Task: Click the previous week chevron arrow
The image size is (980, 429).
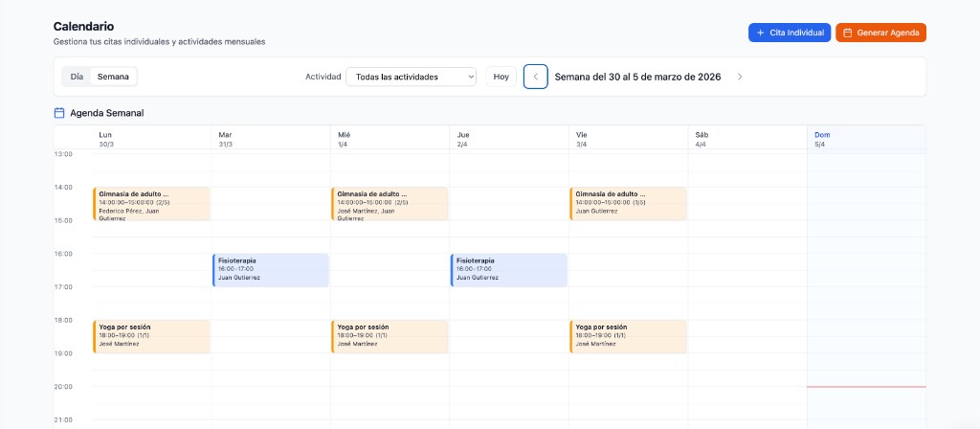Action: 536,77
